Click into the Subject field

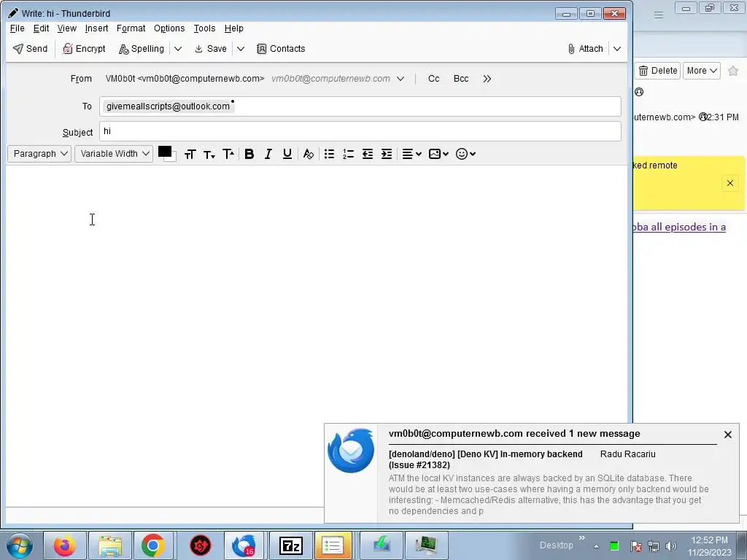coord(360,131)
